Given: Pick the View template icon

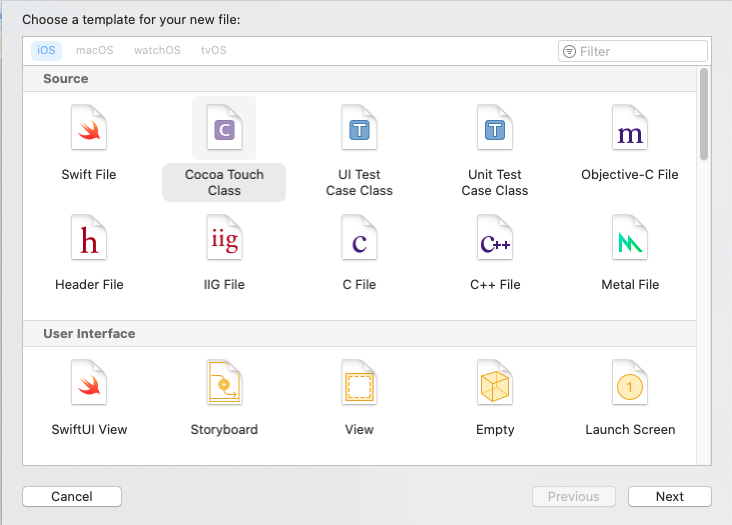Looking at the screenshot, I should 359,382.
